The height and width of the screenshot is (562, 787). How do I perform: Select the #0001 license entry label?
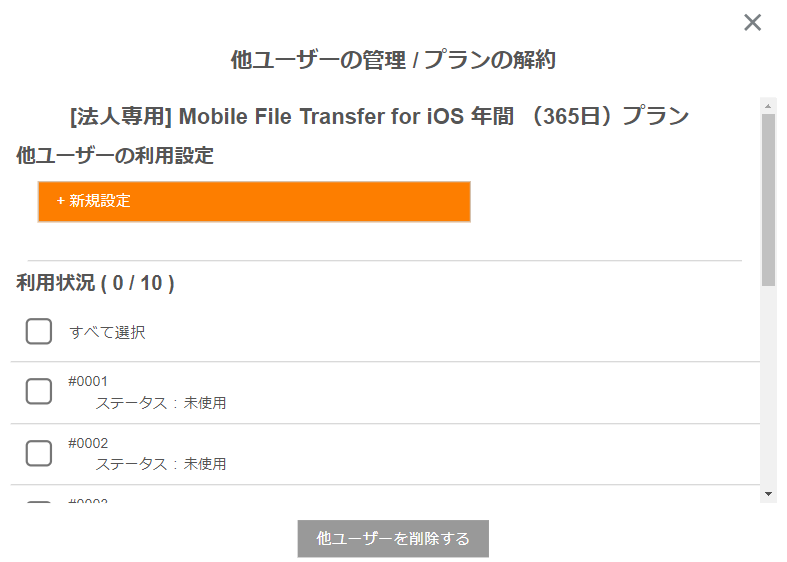click(88, 381)
